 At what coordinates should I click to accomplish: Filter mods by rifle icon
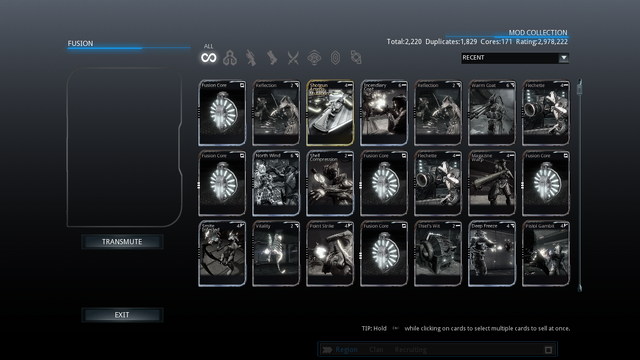[251, 58]
